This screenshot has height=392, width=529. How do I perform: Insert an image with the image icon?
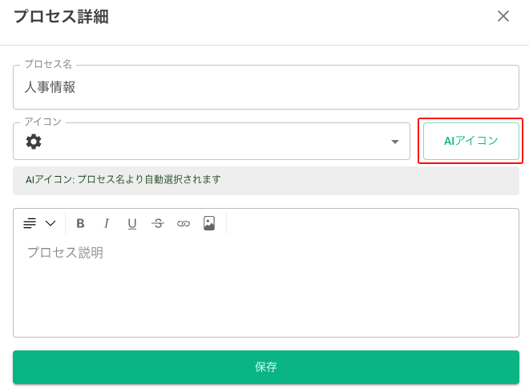(x=209, y=223)
